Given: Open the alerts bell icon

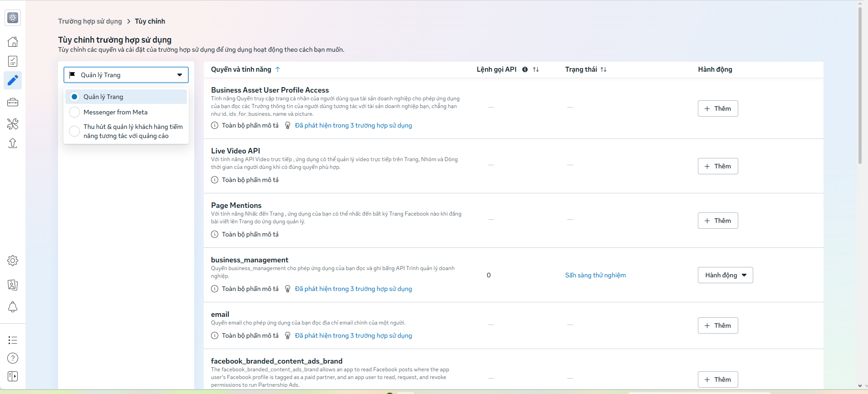Looking at the screenshot, I should pos(13,307).
